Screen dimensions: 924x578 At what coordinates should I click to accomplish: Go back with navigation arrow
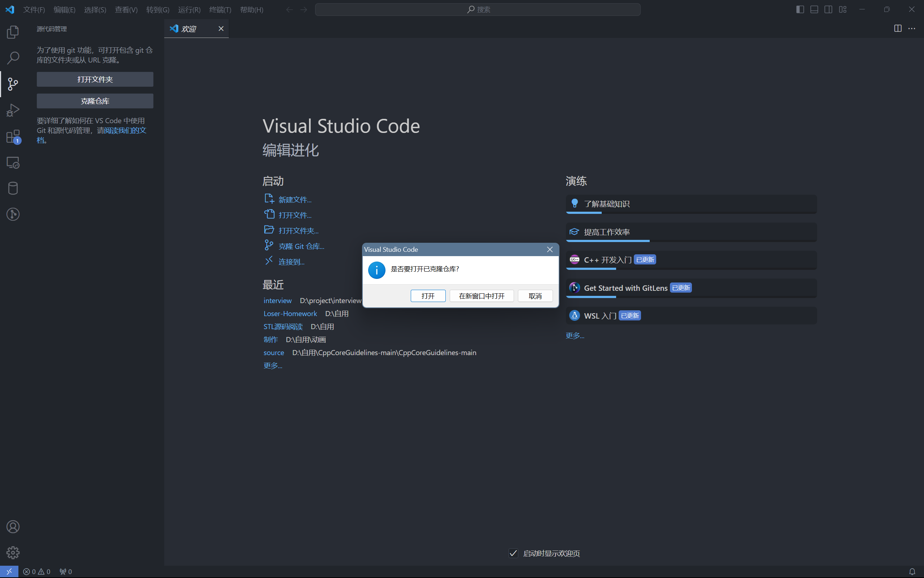pyautogui.click(x=289, y=9)
